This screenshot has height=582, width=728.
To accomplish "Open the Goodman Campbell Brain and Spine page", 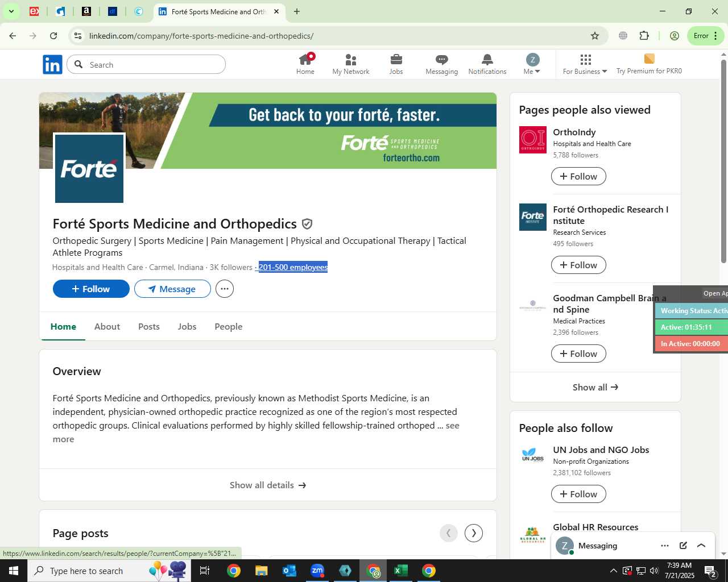I will tap(610, 304).
